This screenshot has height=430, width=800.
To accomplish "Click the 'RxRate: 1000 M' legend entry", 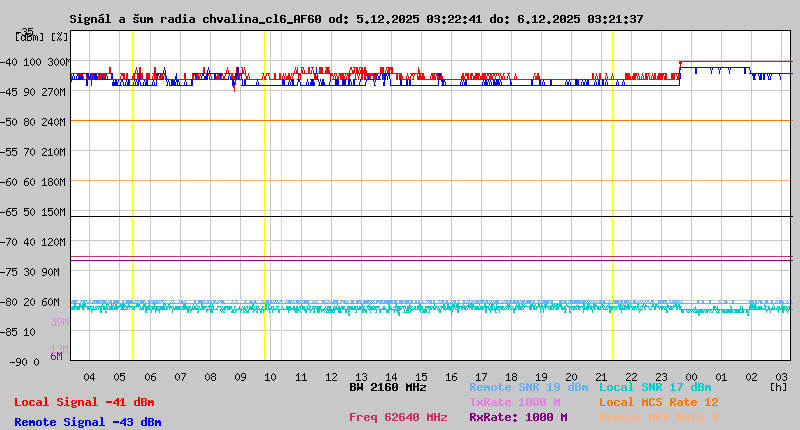I will tap(518, 417).
